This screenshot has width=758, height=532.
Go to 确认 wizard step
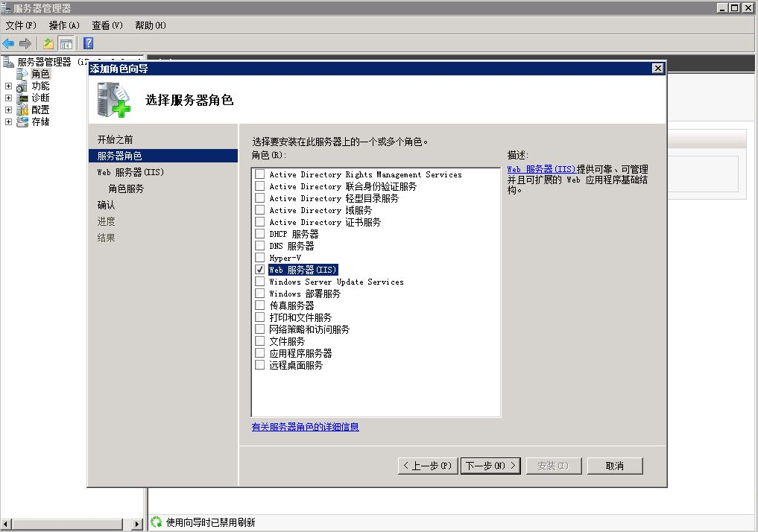tap(107, 205)
